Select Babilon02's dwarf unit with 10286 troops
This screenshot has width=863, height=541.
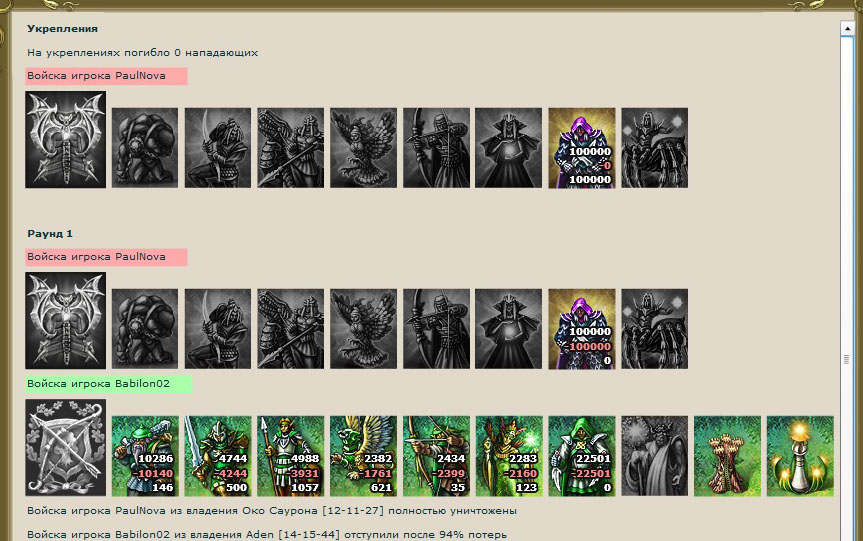[145, 456]
